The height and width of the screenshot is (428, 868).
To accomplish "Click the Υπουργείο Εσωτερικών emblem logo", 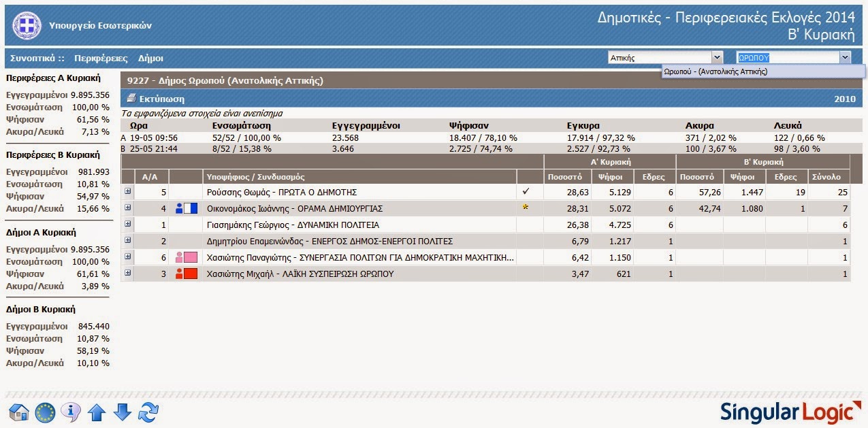I will [27, 25].
